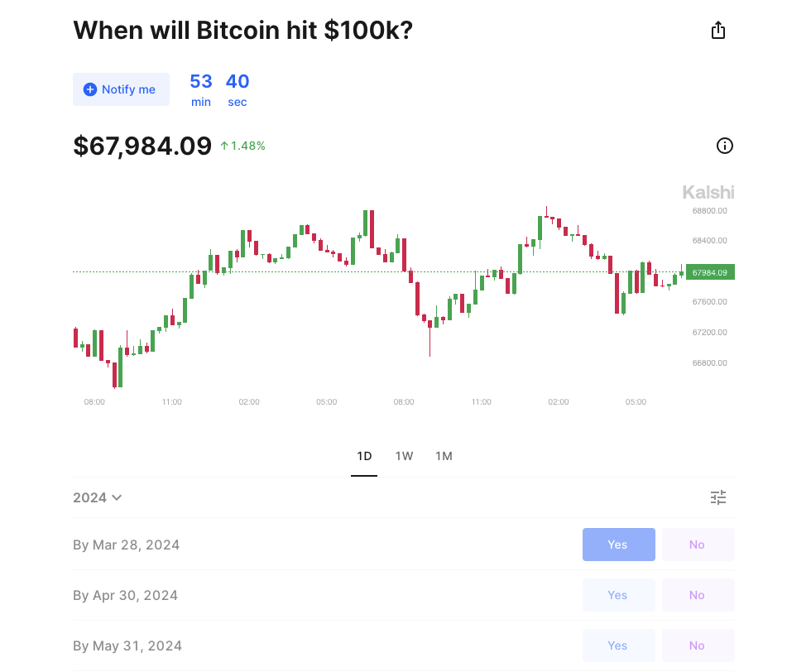Viewport: 787px width, 672px height.
Task: Click the green 1.48% price change indicator
Action: pyautogui.click(x=242, y=146)
